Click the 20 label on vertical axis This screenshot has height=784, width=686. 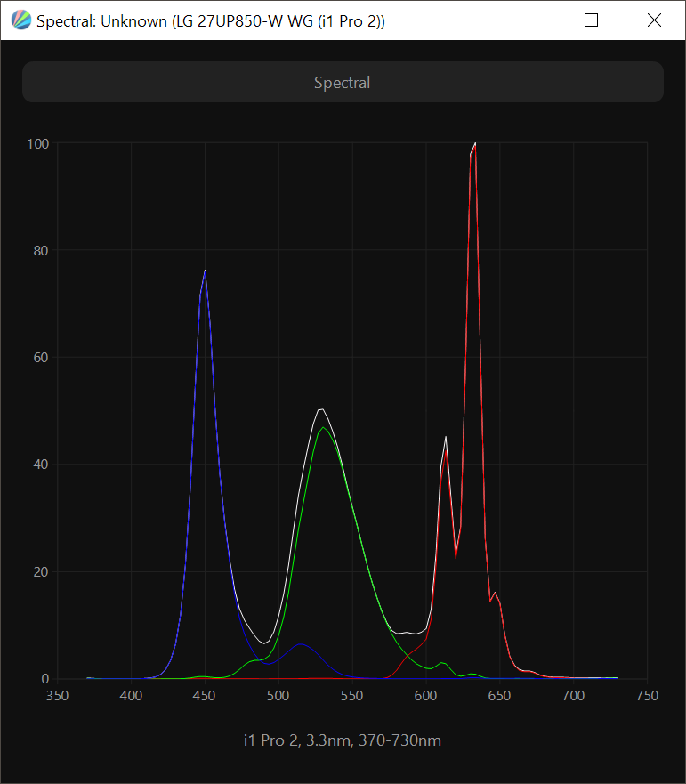click(41, 572)
